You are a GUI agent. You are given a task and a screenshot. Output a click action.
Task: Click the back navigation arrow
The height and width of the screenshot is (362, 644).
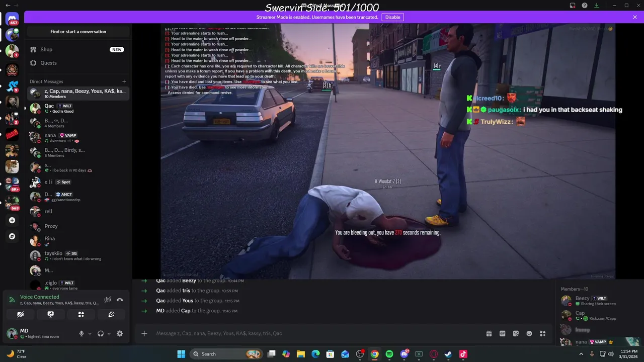tap(8, 6)
